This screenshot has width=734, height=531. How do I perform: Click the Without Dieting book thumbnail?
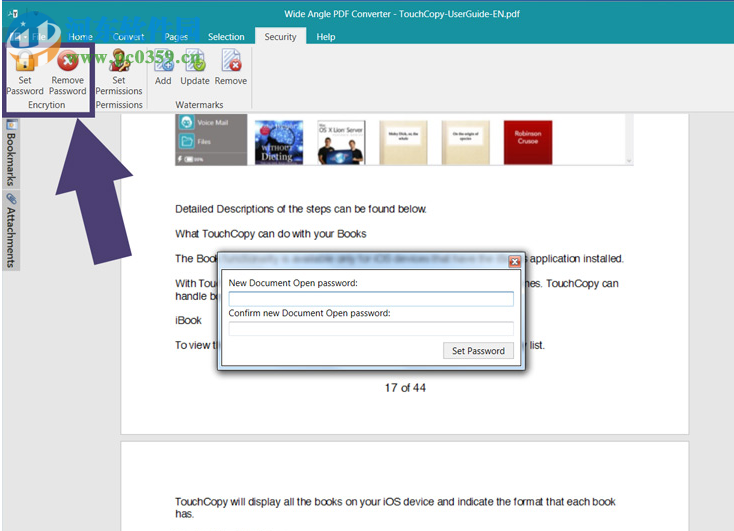click(x=279, y=142)
